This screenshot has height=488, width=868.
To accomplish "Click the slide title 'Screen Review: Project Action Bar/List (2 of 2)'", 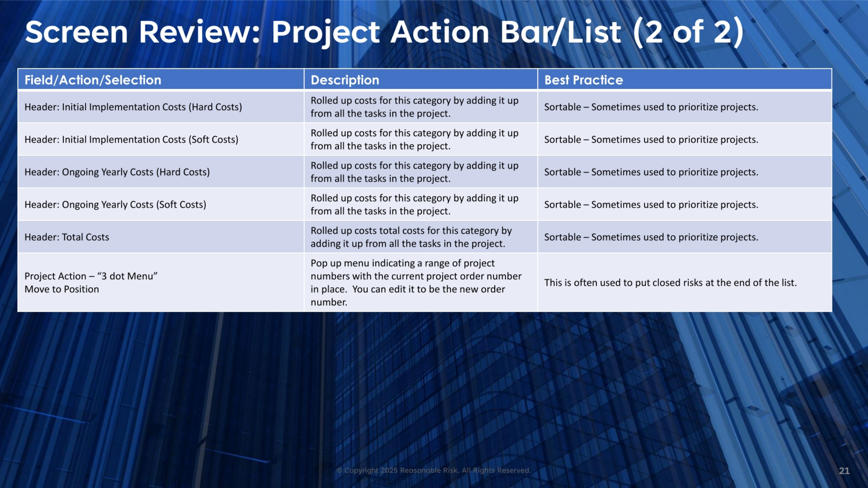I will [x=384, y=33].
